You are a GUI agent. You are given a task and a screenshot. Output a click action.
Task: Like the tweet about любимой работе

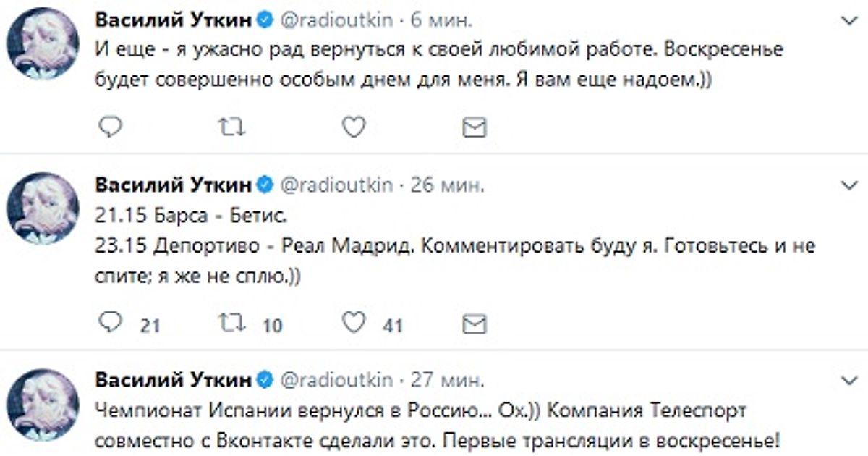353,127
